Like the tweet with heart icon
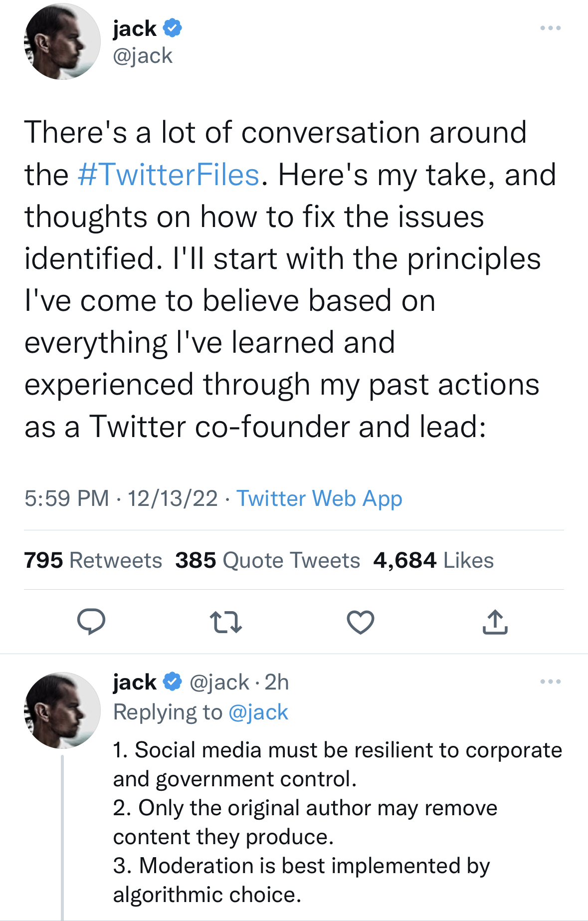This screenshot has height=921, width=588. pyautogui.click(x=360, y=622)
